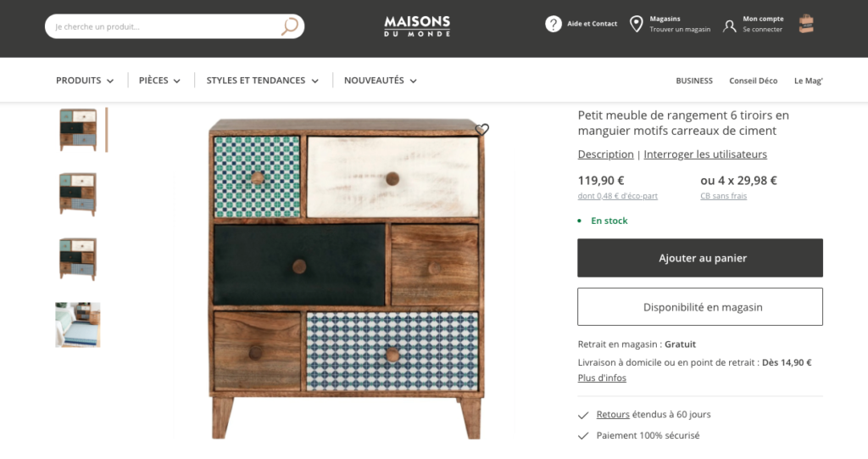Open Aide et Contact help icon
Screen dimensions: 868x459
pos(553,24)
